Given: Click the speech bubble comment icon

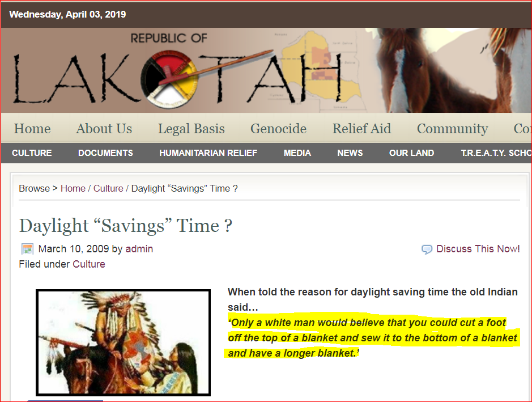Looking at the screenshot, I should click(x=427, y=249).
